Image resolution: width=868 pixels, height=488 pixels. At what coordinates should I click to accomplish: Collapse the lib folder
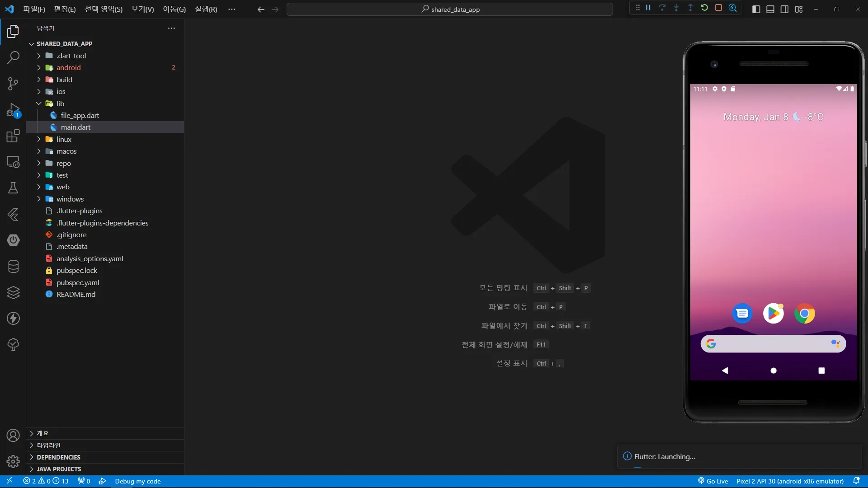pos(60,103)
